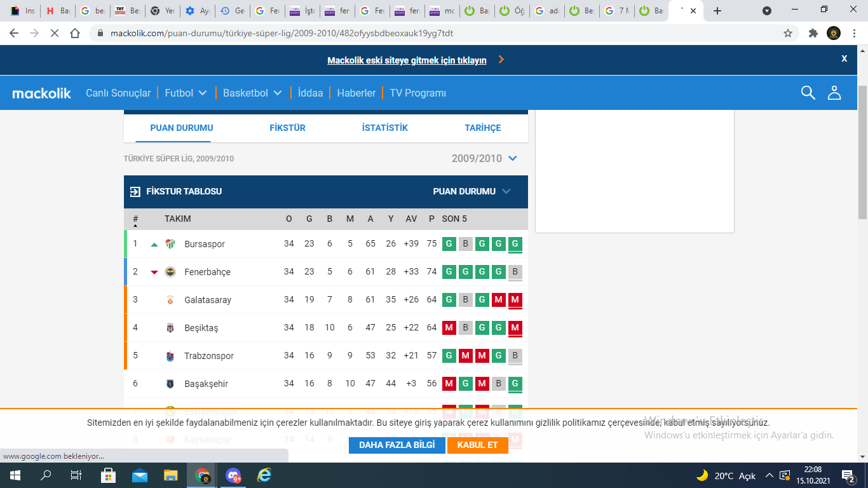This screenshot has width=868, height=488.
Task: Launch Microsoft Store from the taskbar
Action: coord(108,475)
